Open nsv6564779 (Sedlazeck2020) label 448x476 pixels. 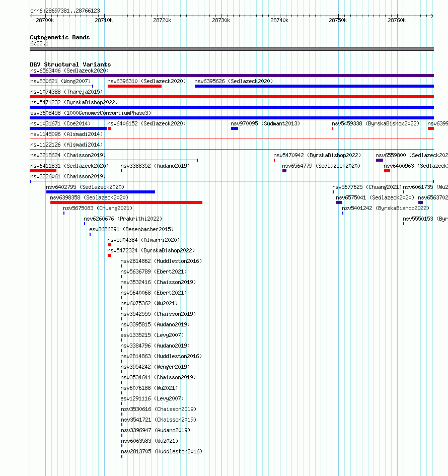[321, 166]
